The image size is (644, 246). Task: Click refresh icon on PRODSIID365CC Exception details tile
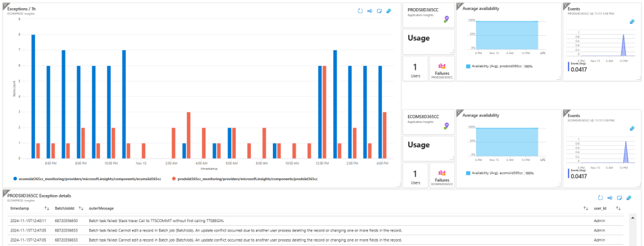(600, 198)
